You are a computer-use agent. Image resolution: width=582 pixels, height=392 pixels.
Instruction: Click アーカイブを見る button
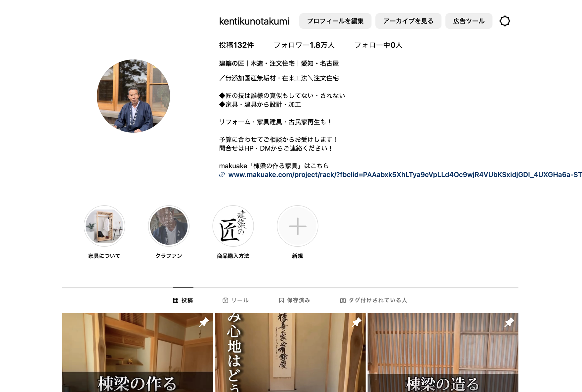point(408,21)
